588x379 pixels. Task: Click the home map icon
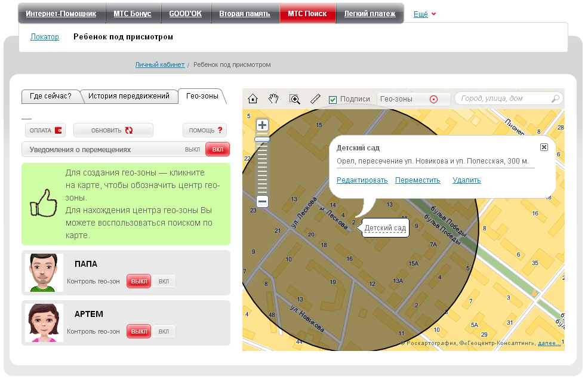(x=253, y=98)
